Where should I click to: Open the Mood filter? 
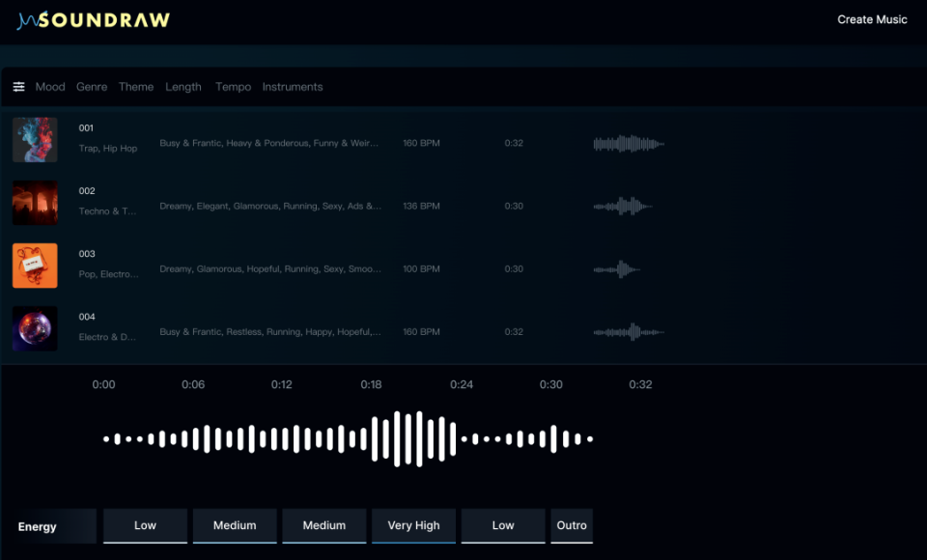pyautogui.click(x=50, y=87)
